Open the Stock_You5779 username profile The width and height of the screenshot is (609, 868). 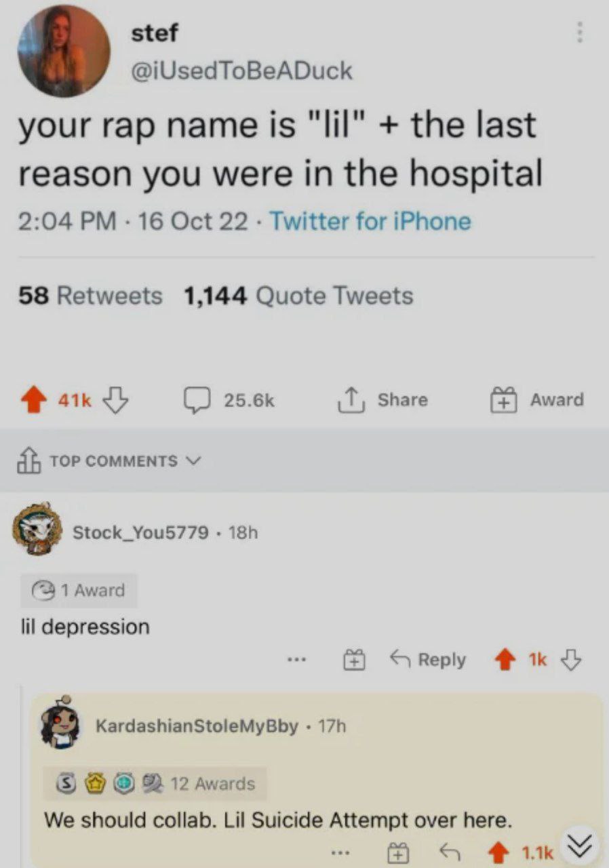[x=140, y=532]
